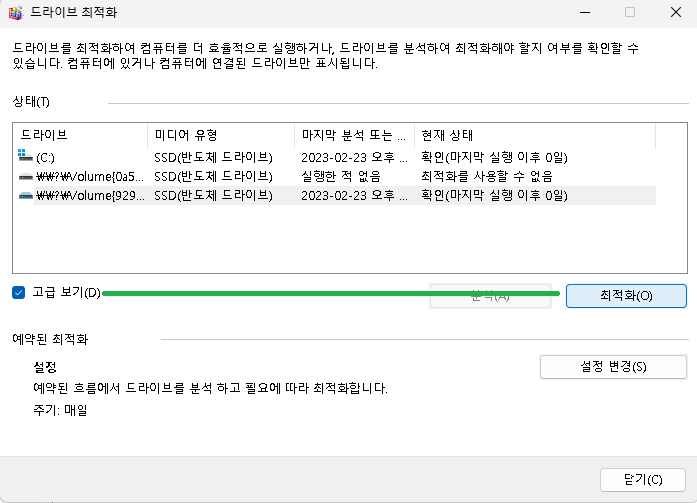
Task: Click the 주기: 매일 text
Action: click(x=60, y=410)
